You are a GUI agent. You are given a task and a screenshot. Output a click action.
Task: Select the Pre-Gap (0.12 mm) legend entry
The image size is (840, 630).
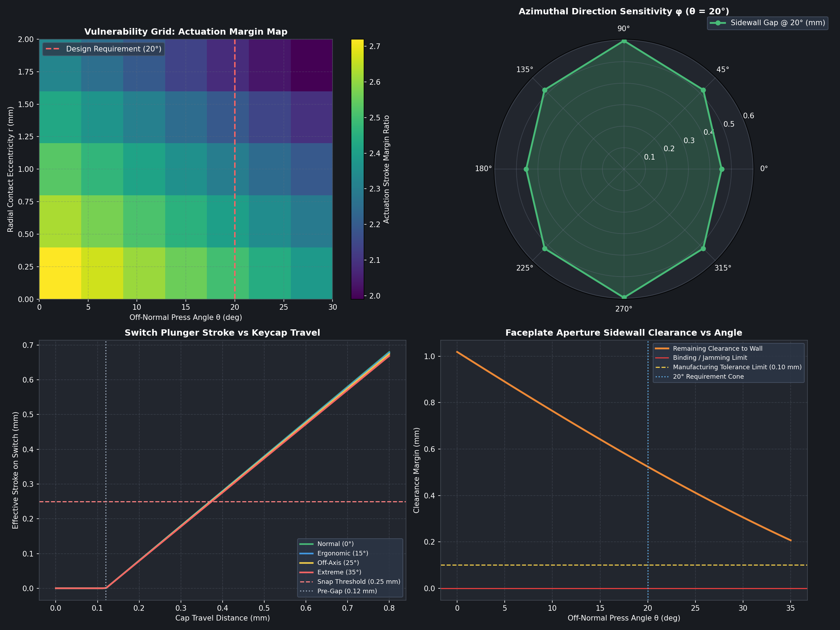338,591
